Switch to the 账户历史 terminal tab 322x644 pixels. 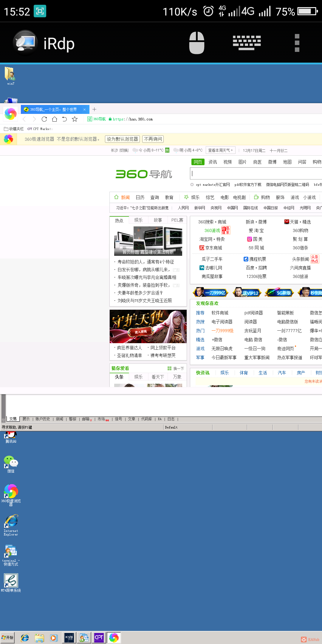[43, 419]
